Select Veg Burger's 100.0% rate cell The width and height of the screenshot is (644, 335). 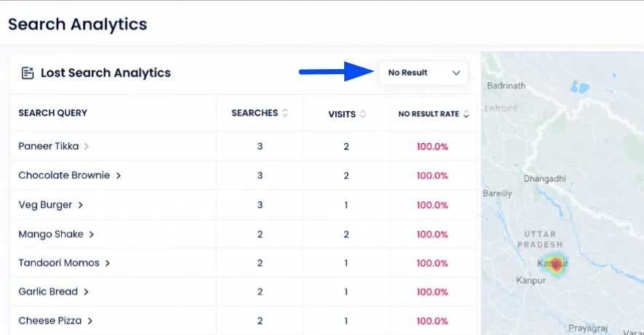tap(432, 206)
